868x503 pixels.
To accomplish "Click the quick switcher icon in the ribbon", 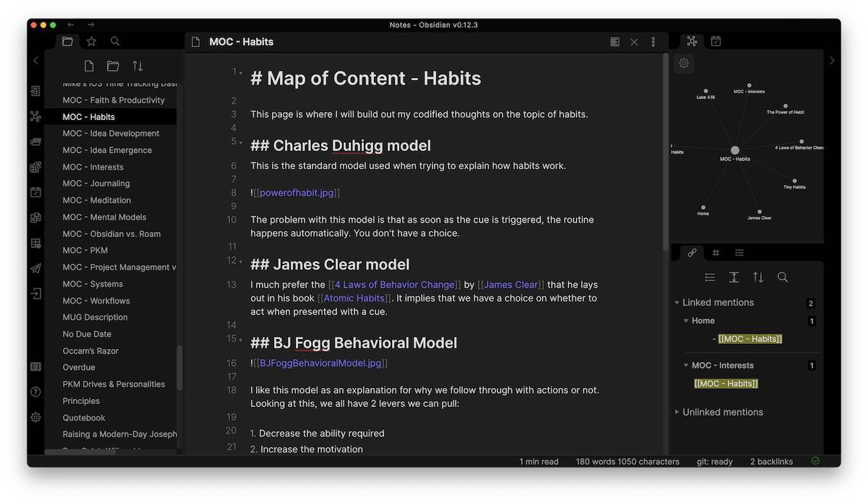I will click(35, 91).
